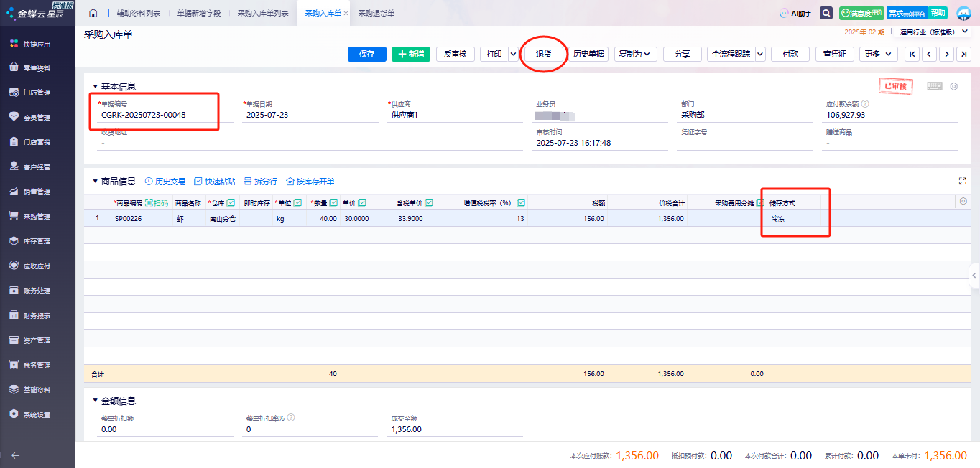This screenshot has width=980, height=468.
Task: Go to next record arrow
Action: coord(946,54)
